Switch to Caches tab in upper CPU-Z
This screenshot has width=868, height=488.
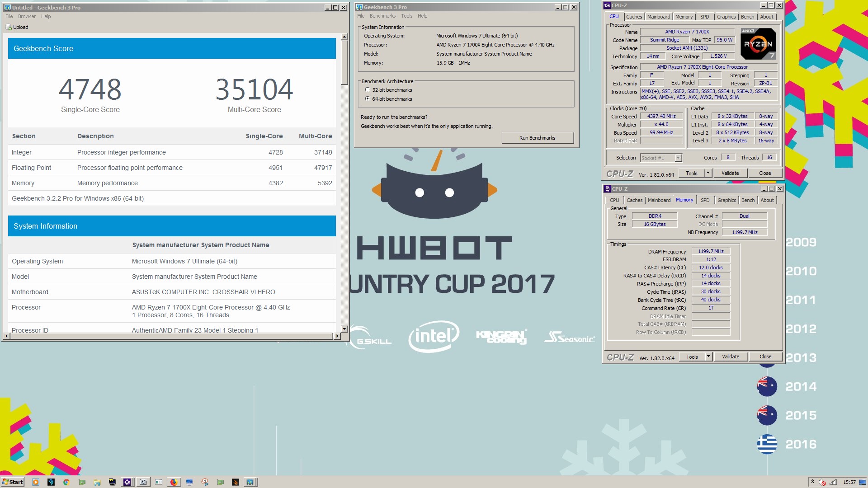point(634,17)
